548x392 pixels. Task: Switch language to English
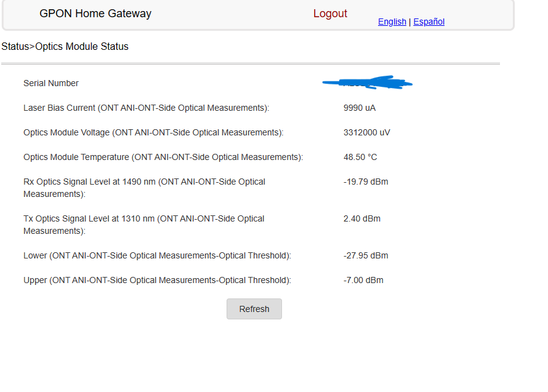pyautogui.click(x=392, y=22)
